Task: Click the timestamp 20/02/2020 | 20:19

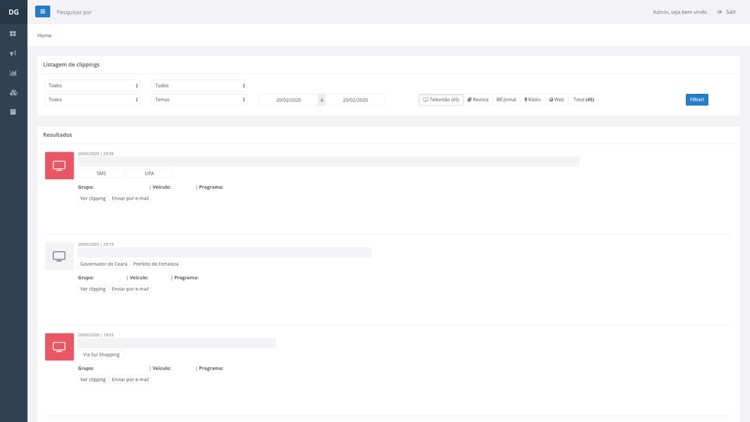Action: click(96, 244)
